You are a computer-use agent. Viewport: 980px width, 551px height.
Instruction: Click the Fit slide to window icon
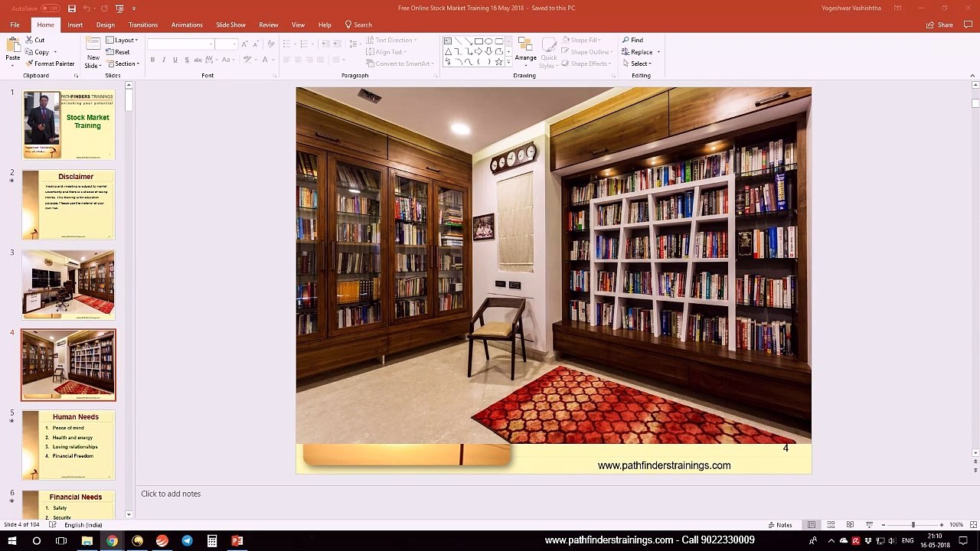pyautogui.click(x=972, y=525)
